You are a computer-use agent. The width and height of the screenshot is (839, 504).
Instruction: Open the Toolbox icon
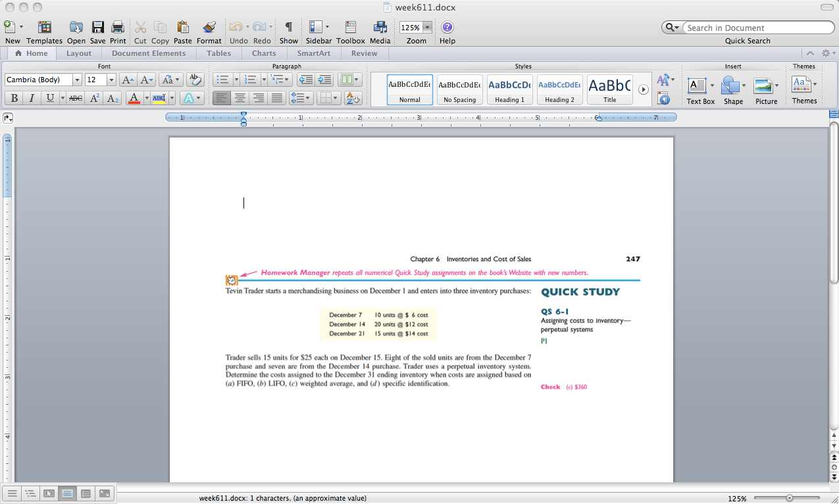351,27
